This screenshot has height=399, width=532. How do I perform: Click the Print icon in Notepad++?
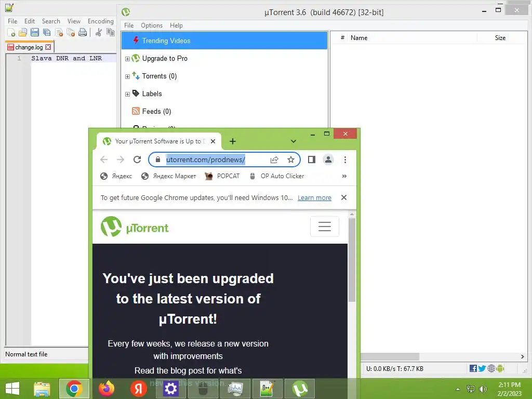pyautogui.click(x=83, y=33)
